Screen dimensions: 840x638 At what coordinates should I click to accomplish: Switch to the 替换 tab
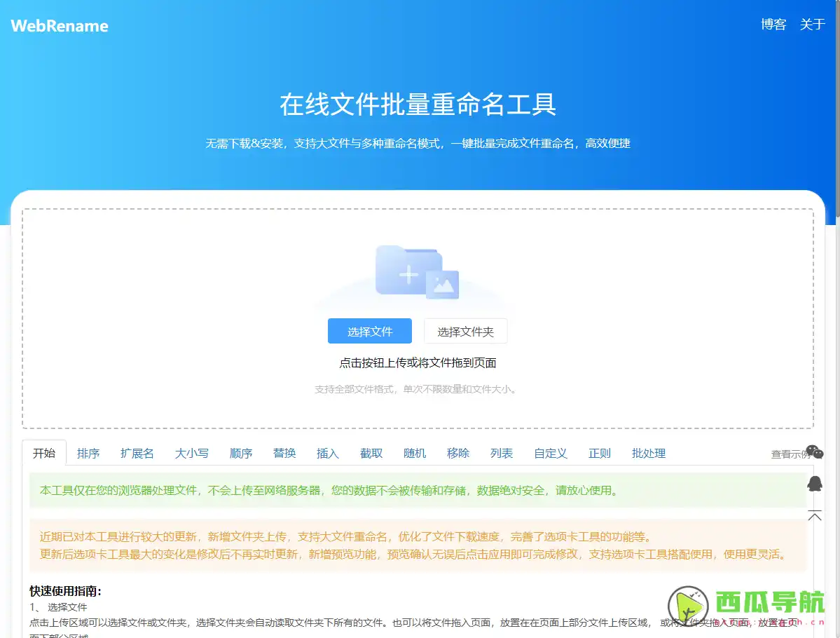click(x=284, y=453)
